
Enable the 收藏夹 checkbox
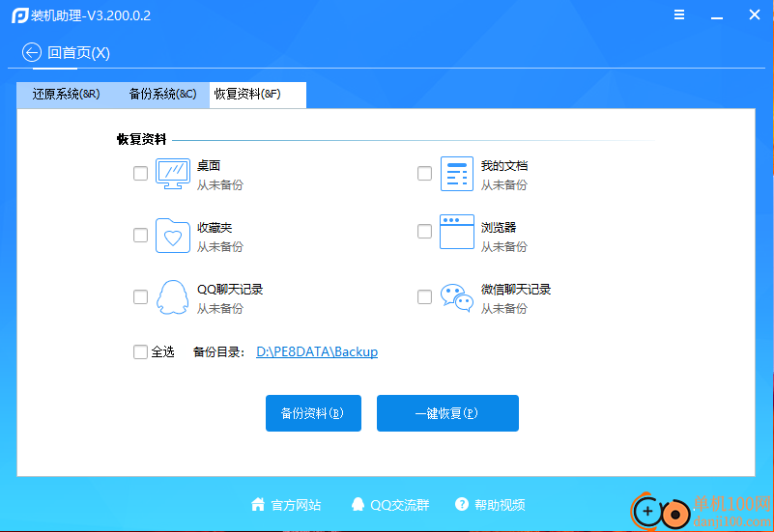coord(141,236)
